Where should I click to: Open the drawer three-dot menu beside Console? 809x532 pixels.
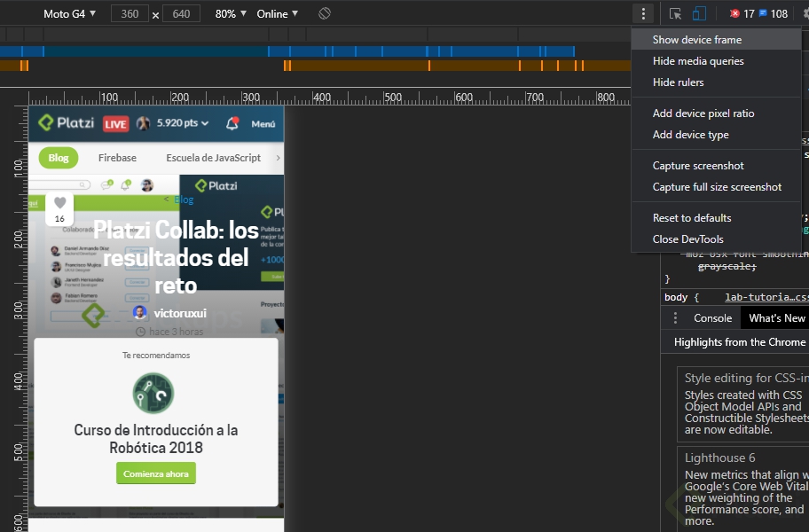pyautogui.click(x=675, y=318)
